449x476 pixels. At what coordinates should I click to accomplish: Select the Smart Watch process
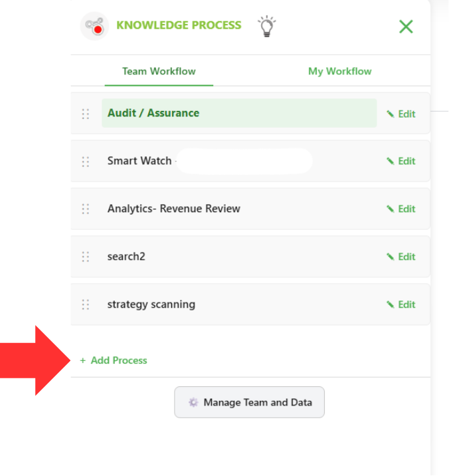coord(139,161)
